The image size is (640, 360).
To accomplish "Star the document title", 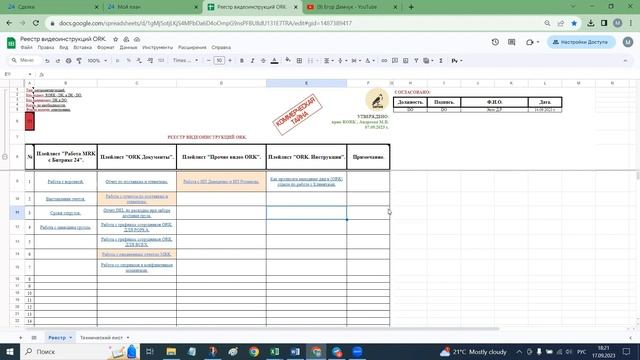I will pos(116,39).
